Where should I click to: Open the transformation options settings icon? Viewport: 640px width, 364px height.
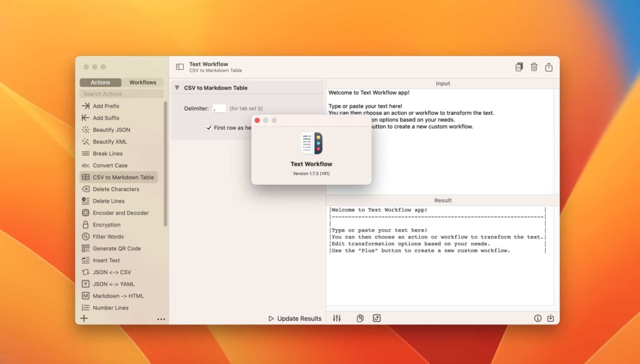pyautogui.click(x=336, y=318)
